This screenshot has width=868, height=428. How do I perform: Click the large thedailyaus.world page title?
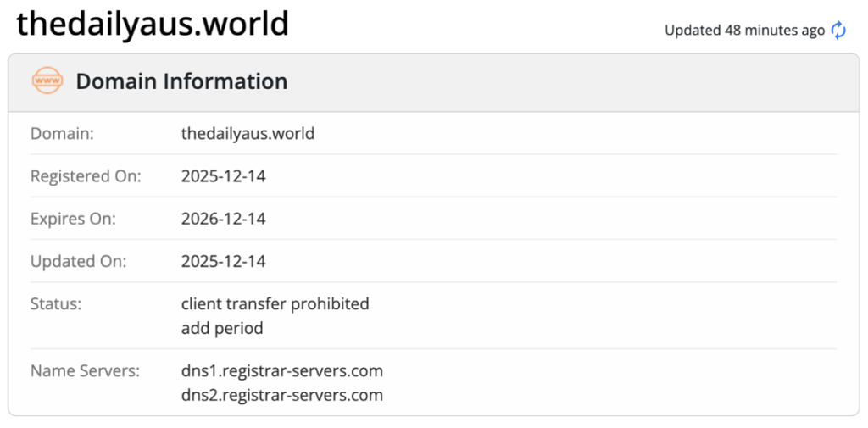[153, 24]
